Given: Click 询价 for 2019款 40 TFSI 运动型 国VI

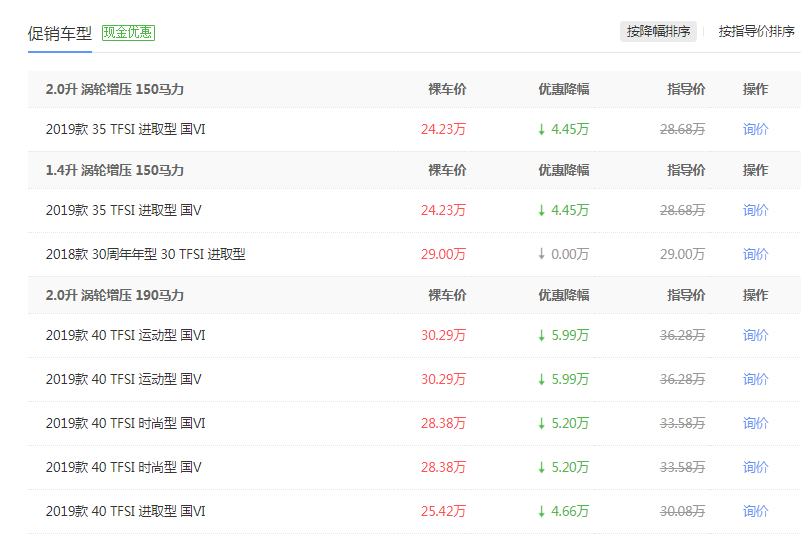Looking at the screenshot, I should coord(756,335).
